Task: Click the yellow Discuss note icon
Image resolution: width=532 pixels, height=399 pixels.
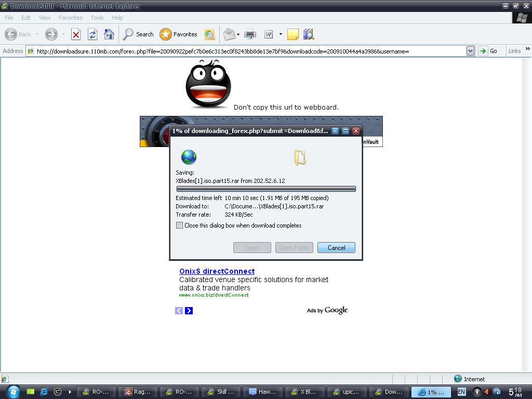Action: pos(293,34)
